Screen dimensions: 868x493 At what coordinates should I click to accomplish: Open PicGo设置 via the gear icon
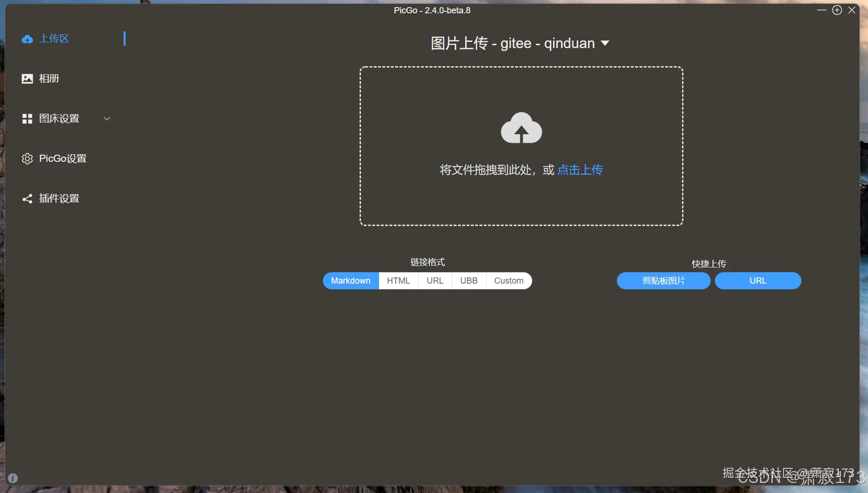coord(27,158)
